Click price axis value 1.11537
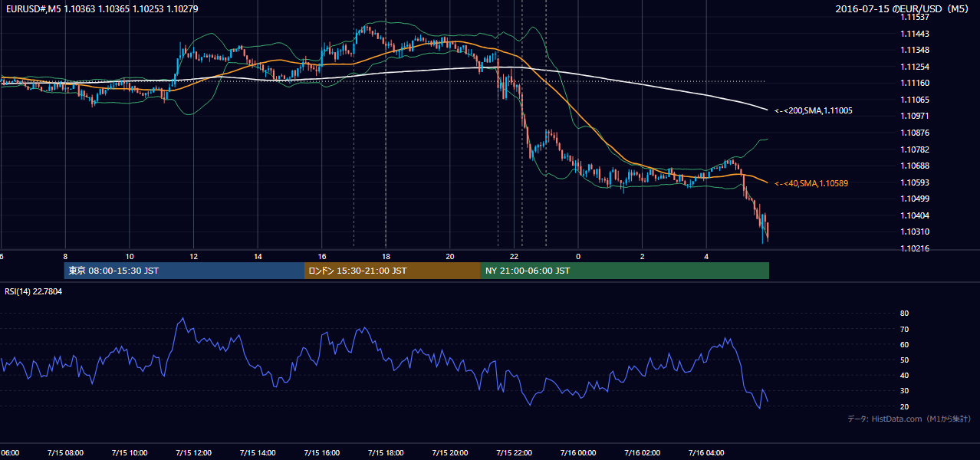Image resolution: width=980 pixels, height=460 pixels. [914, 18]
